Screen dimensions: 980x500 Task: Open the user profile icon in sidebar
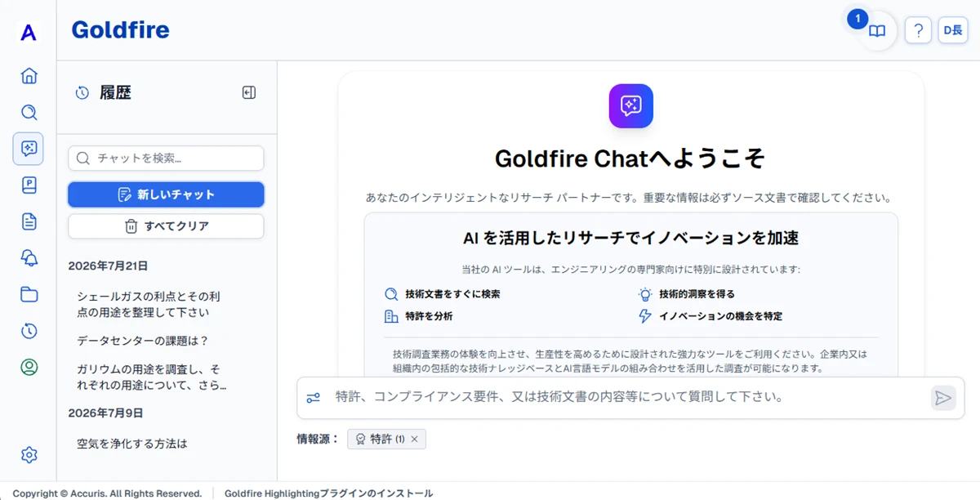tap(29, 367)
